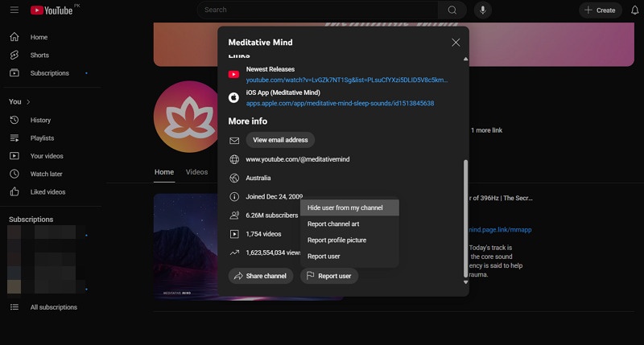Click the Report user flag button

point(329,276)
